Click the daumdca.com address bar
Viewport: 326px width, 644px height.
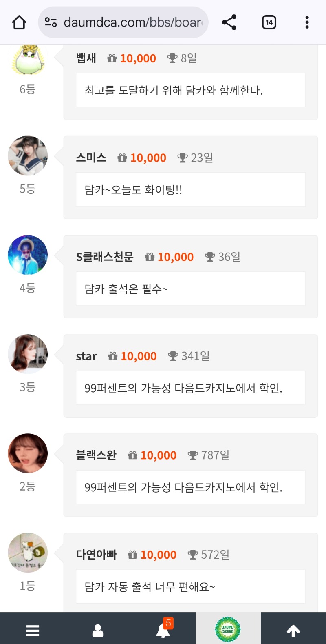[132, 22]
